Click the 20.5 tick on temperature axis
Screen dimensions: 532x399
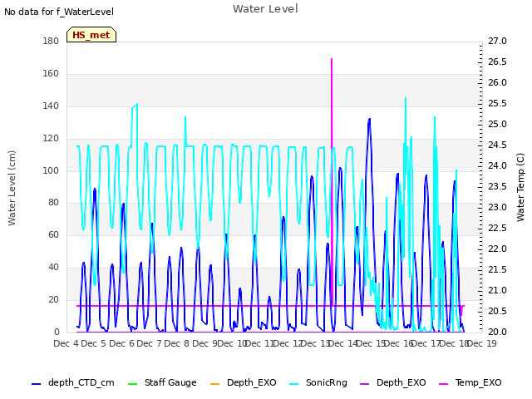(x=497, y=311)
